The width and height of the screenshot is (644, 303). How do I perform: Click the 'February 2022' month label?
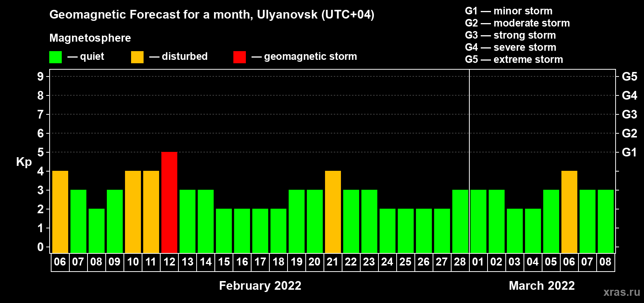[260, 286]
